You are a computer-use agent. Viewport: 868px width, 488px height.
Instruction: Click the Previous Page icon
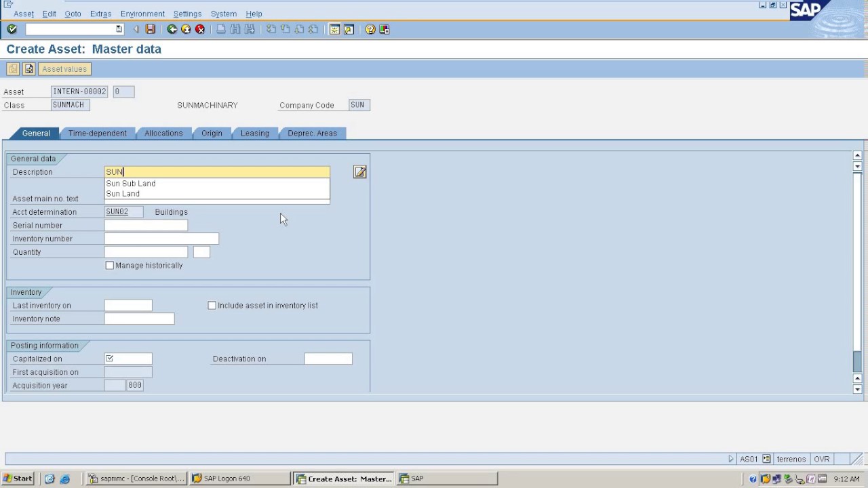coord(285,29)
